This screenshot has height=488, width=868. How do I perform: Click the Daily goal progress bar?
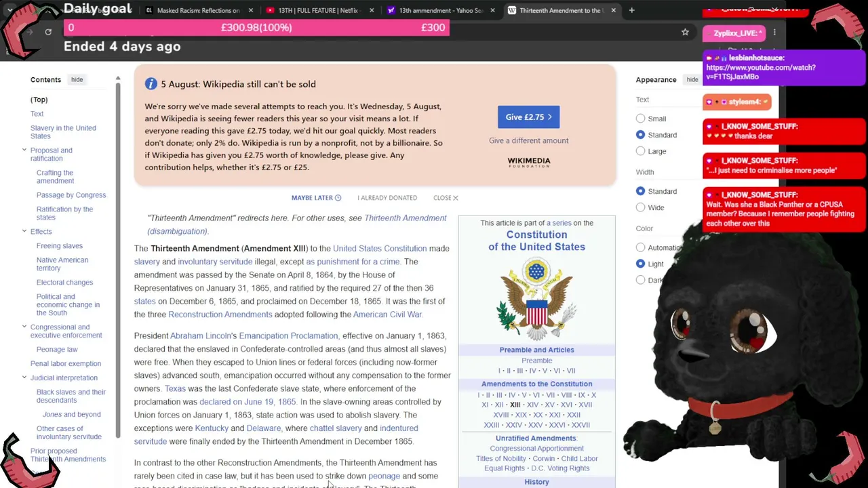(x=256, y=28)
